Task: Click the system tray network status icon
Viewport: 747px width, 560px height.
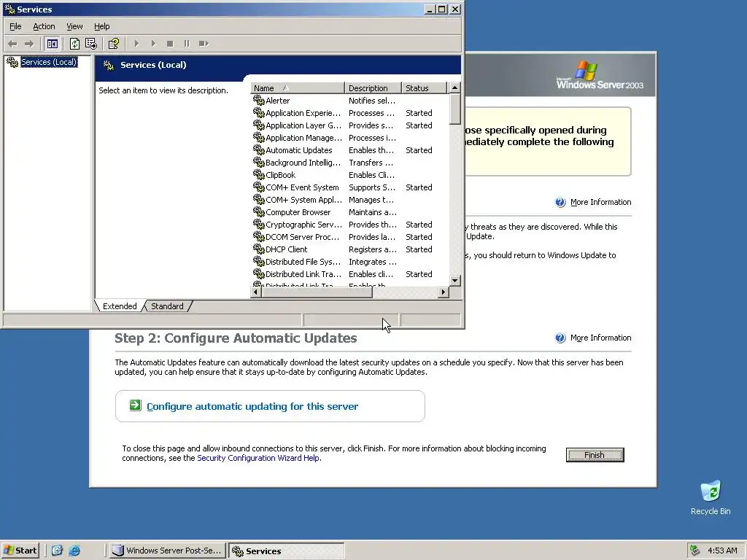Action: (x=694, y=551)
